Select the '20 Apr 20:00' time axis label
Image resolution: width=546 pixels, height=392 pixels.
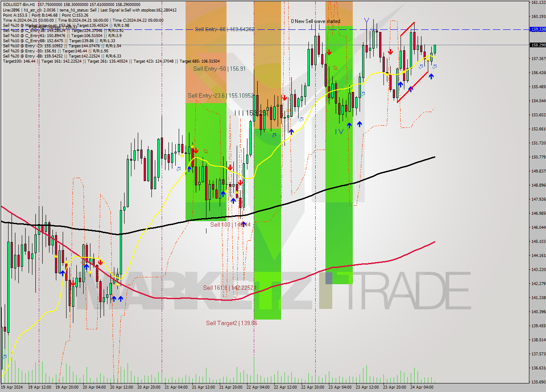click(149, 387)
